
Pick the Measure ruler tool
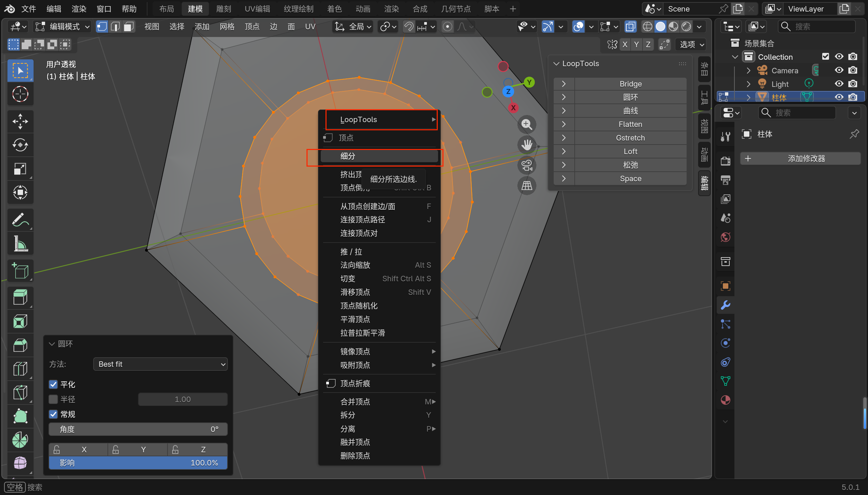coord(20,243)
